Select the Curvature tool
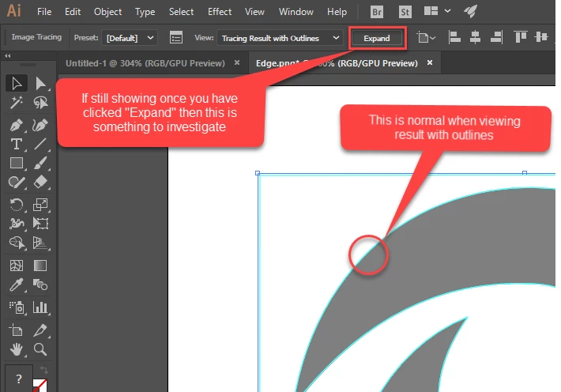The height and width of the screenshot is (392, 561). click(x=40, y=125)
